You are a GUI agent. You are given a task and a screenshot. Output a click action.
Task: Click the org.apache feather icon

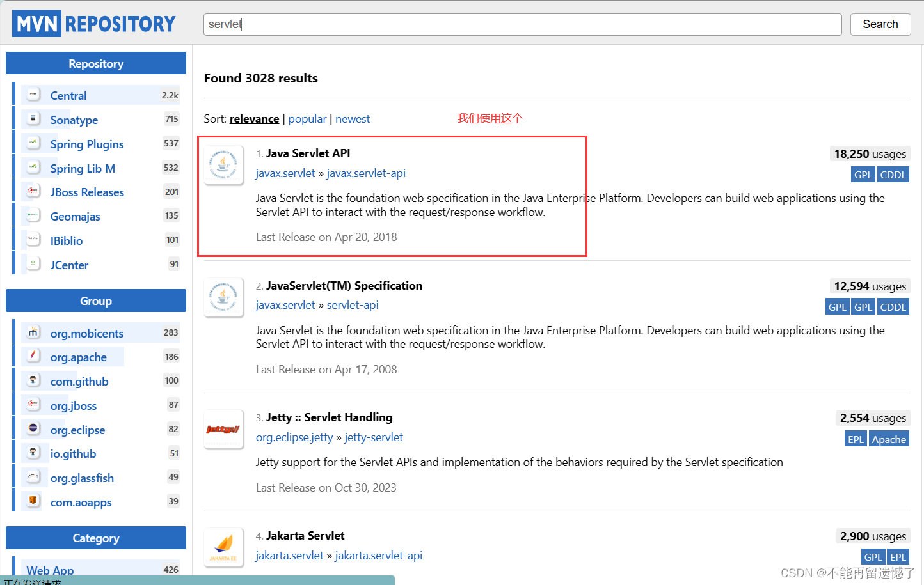click(33, 355)
